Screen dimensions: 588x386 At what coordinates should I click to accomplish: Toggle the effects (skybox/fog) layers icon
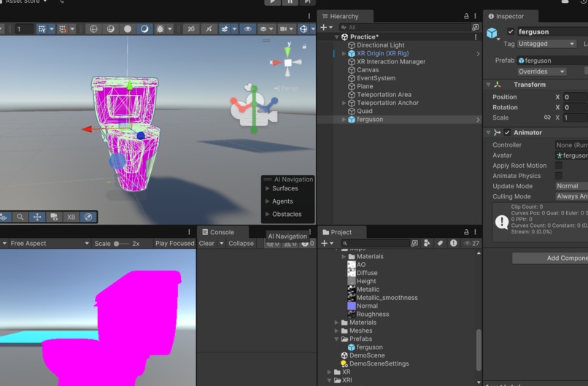(225, 29)
